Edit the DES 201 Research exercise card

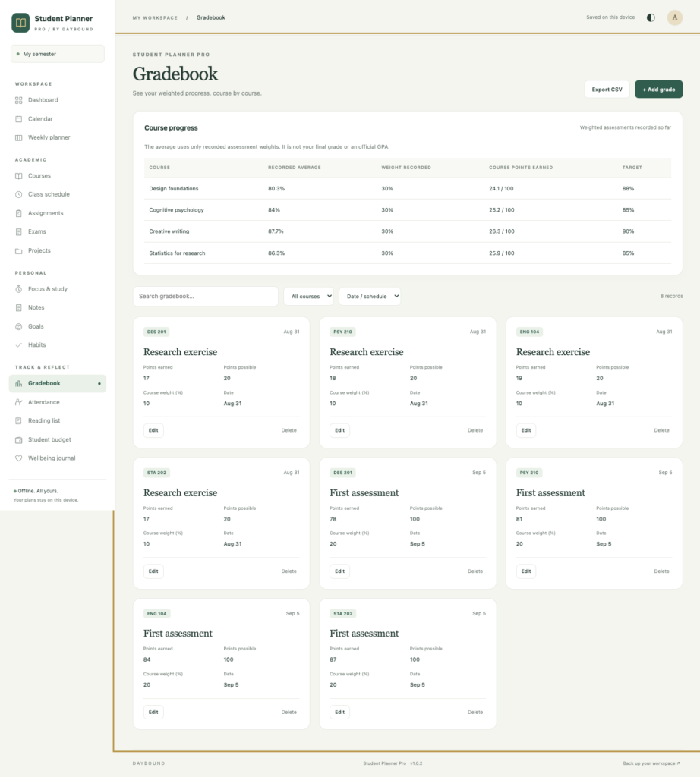point(153,430)
